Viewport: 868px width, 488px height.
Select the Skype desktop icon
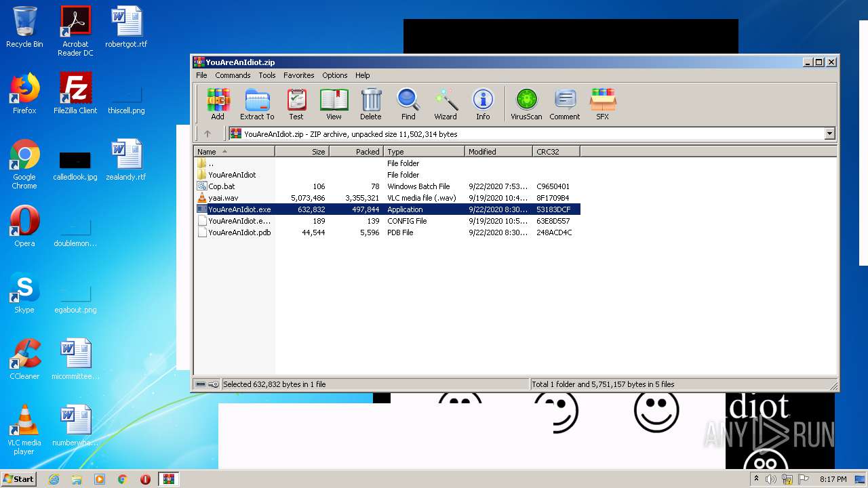(x=24, y=293)
